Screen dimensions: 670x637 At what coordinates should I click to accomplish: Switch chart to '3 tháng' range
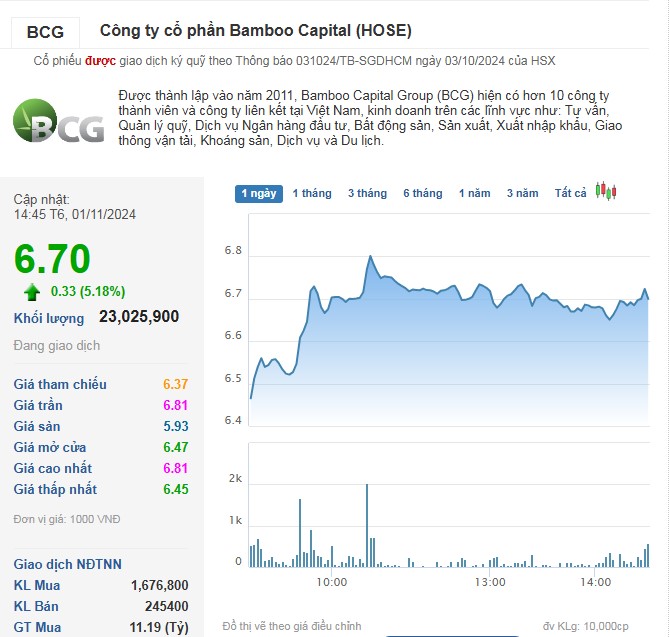367,193
